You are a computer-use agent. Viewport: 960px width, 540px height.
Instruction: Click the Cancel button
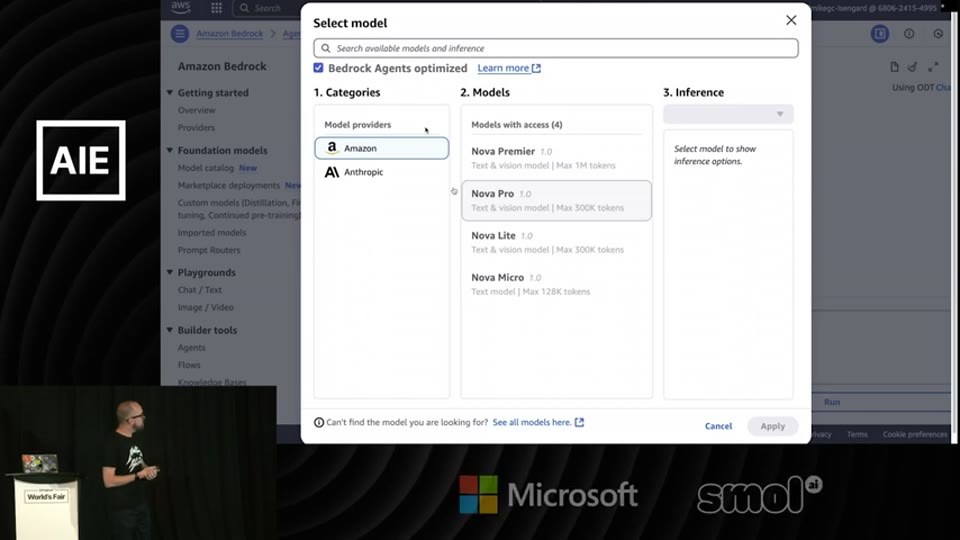pos(718,426)
